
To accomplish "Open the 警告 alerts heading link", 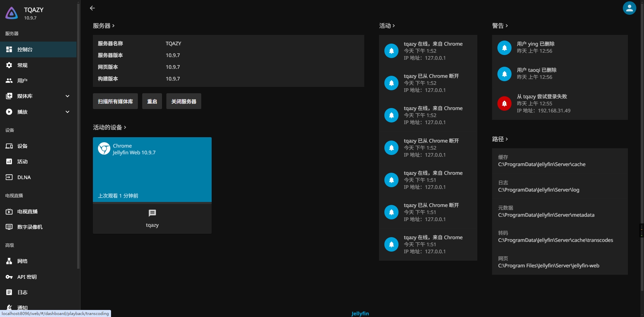I will coord(499,26).
